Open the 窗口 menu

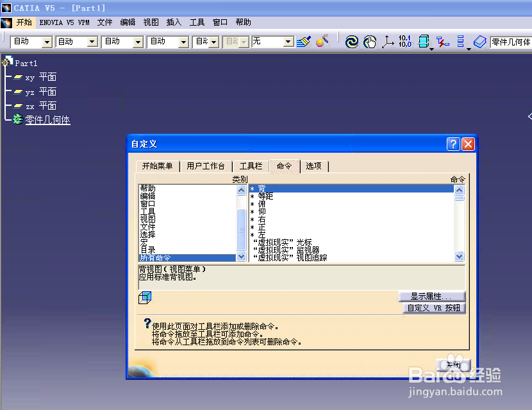220,22
